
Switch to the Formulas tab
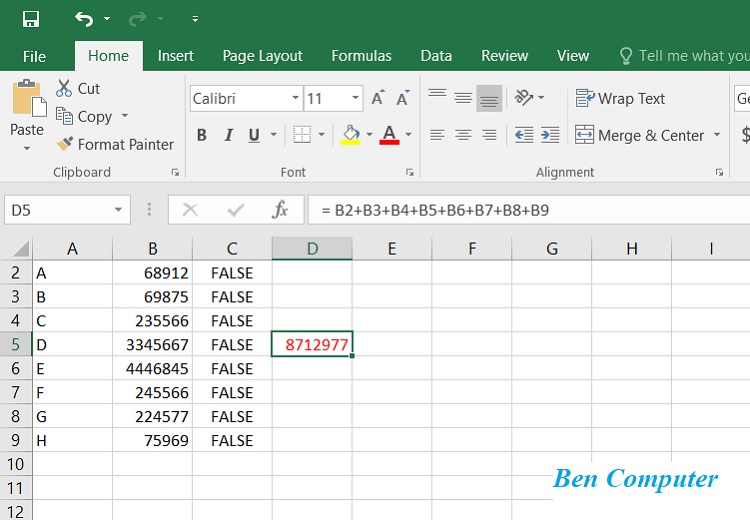click(x=361, y=56)
